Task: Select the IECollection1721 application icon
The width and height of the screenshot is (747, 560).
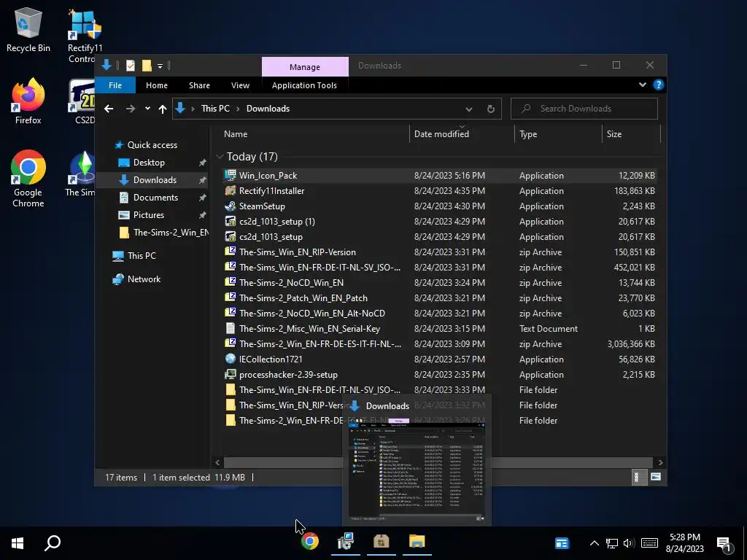Action: [x=231, y=359]
